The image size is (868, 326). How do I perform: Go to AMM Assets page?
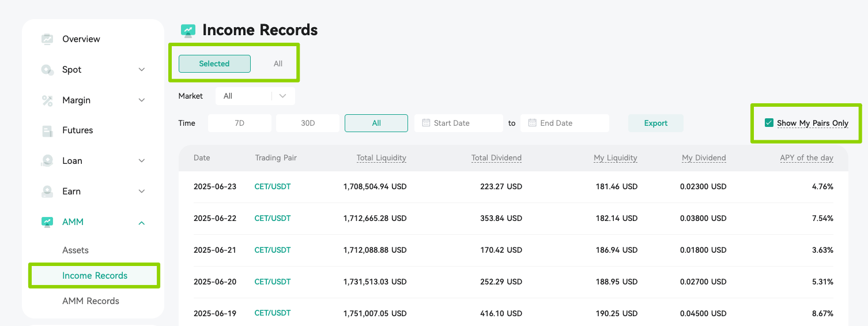tap(76, 250)
